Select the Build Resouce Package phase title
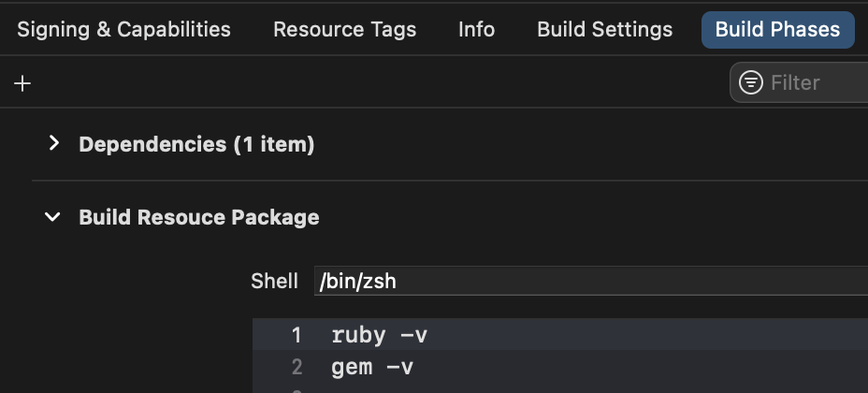This screenshot has width=868, height=393. [x=198, y=217]
